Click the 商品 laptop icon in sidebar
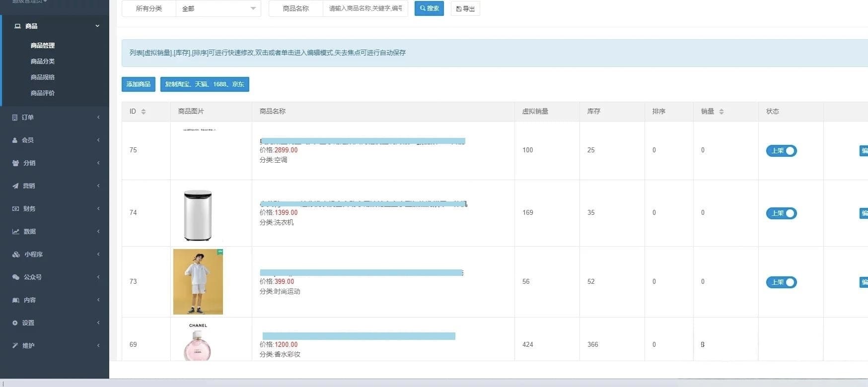 (x=18, y=26)
